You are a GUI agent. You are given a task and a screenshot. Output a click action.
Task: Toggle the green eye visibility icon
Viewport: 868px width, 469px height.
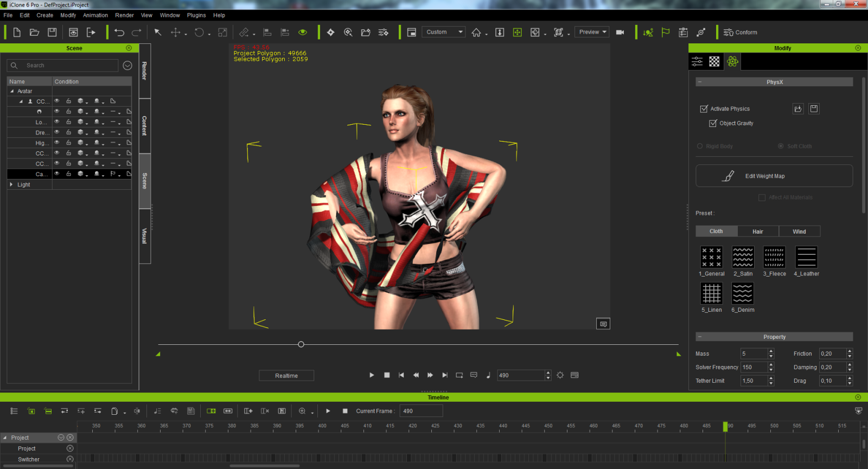coord(303,33)
